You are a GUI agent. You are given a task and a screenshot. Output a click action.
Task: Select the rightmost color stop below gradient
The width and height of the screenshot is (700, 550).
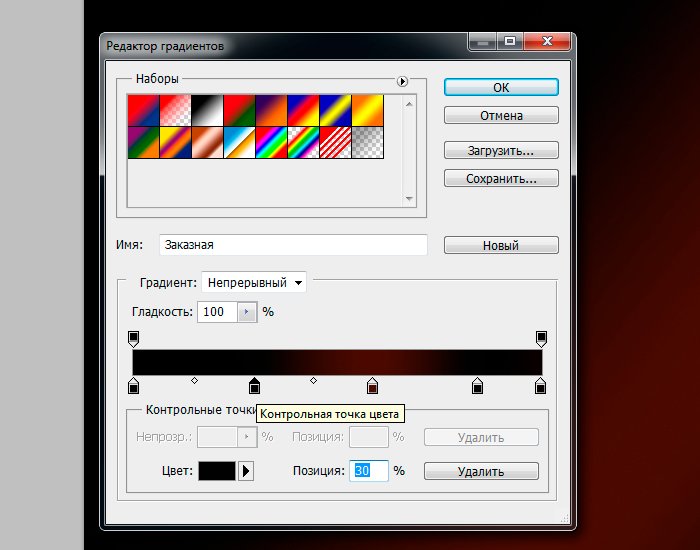541,386
